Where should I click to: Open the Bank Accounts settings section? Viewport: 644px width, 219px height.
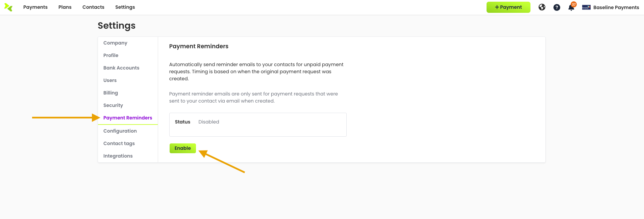(121, 68)
